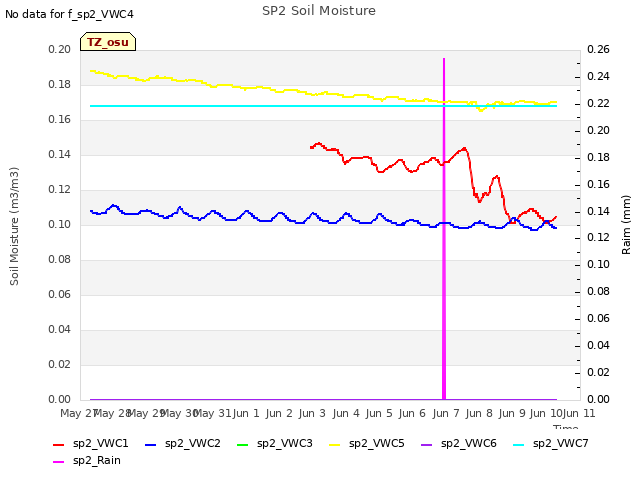Click the magenta rain spike on Jun 7
640x480 pixels.
click(x=444, y=229)
